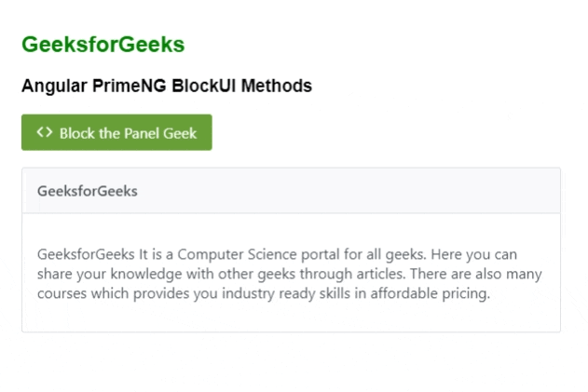Click the panel text line starting "courses which provides"
This screenshot has height=392, width=588.
pos(263,294)
